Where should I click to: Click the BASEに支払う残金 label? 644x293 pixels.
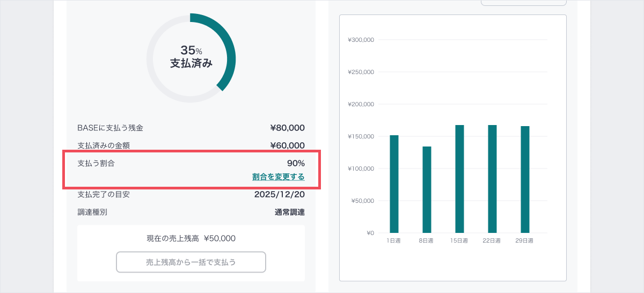(111, 128)
